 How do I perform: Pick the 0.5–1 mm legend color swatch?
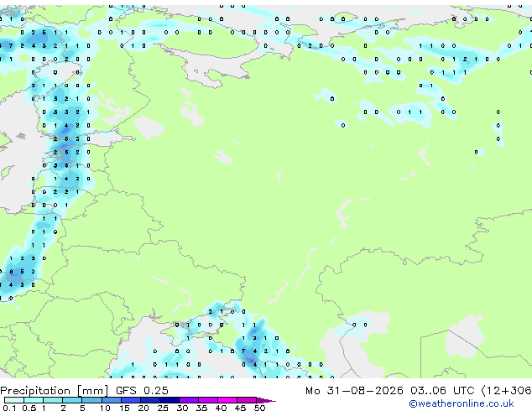click(x=34, y=400)
